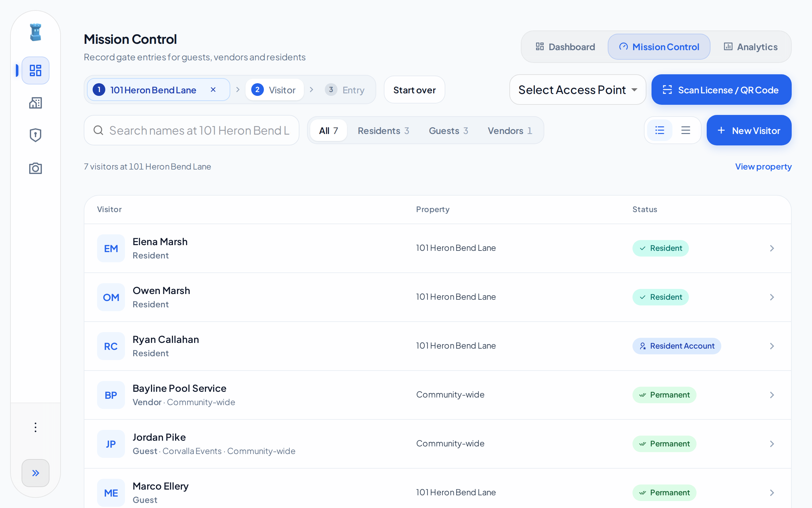
Task: Click Scan License / QR Code button
Action: click(x=721, y=90)
